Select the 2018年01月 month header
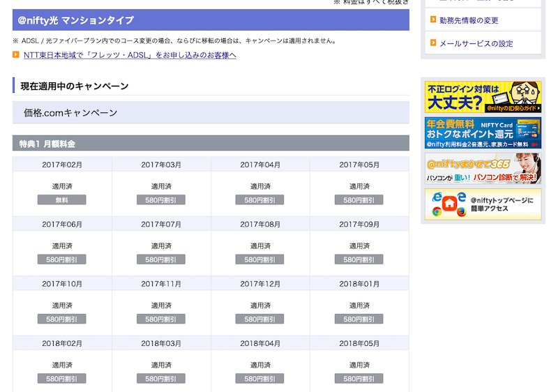558x392 pixels. pyautogui.click(x=359, y=284)
